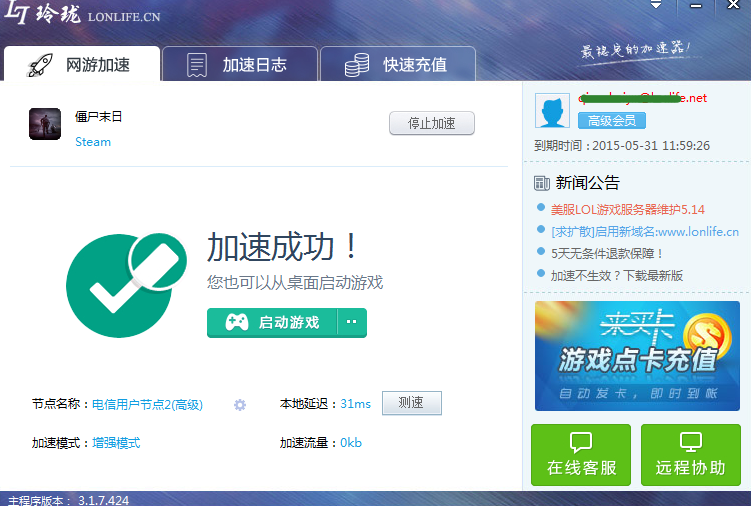Open node settings gear icon
The height and width of the screenshot is (506, 751).
point(240,405)
